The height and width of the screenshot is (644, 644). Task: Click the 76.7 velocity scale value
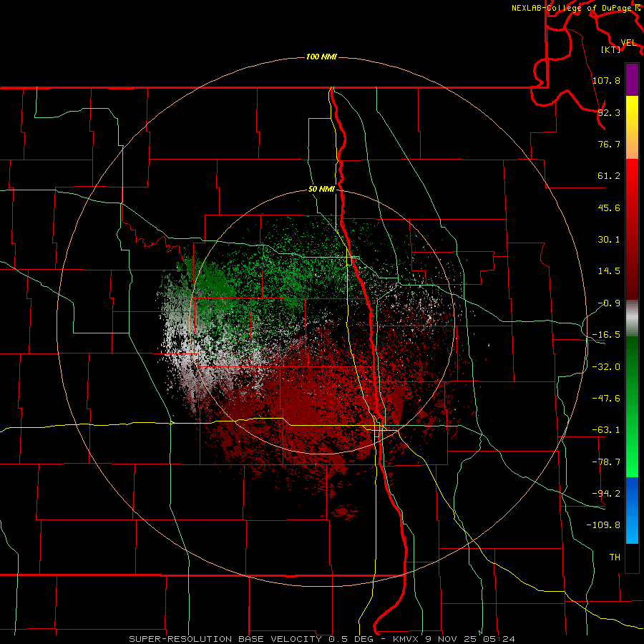[x=609, y=144]
